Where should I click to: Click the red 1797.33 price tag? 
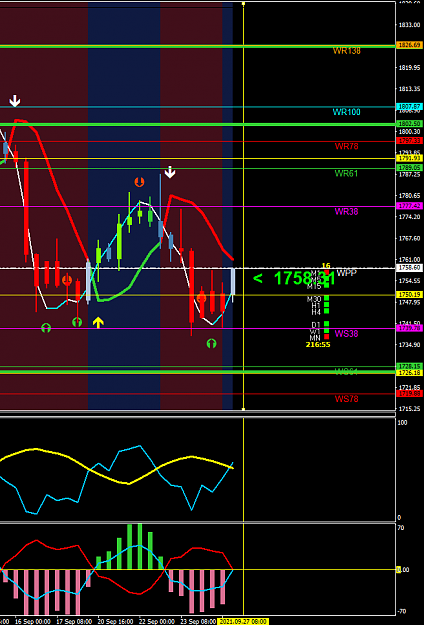(408, 141)
